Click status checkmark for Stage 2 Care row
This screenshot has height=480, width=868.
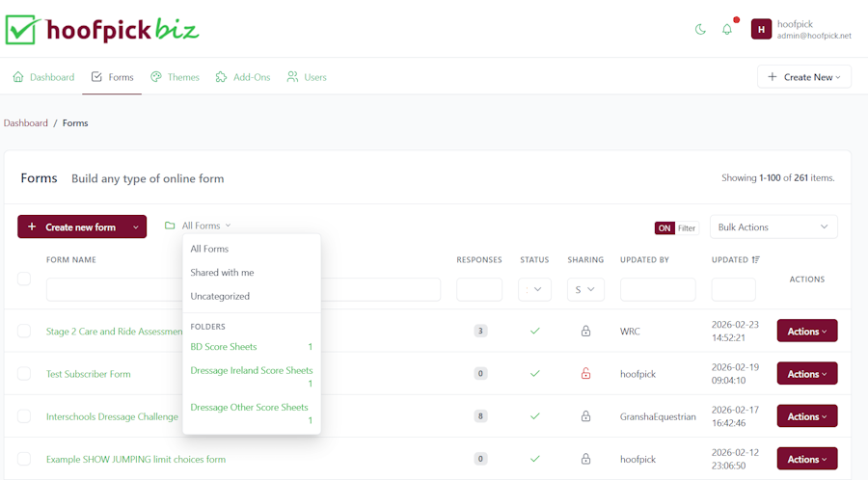534,332
